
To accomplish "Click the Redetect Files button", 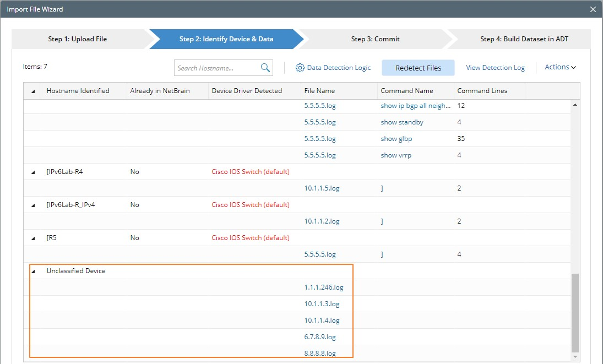I will (418, 68).
